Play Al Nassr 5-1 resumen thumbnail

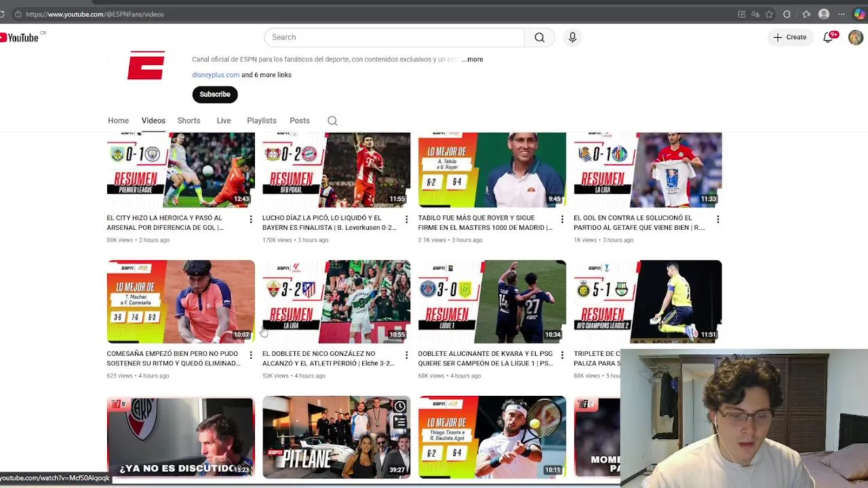648,302
